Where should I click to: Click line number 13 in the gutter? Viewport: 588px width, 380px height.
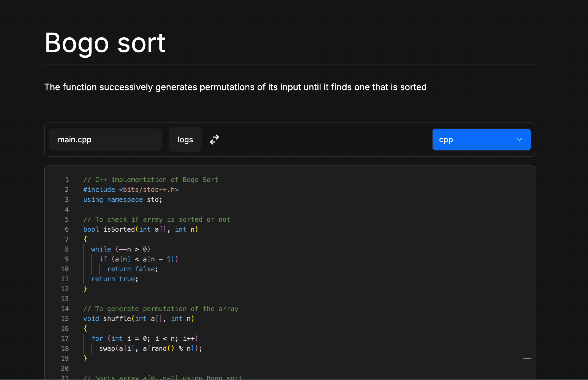tap(65, 299)
